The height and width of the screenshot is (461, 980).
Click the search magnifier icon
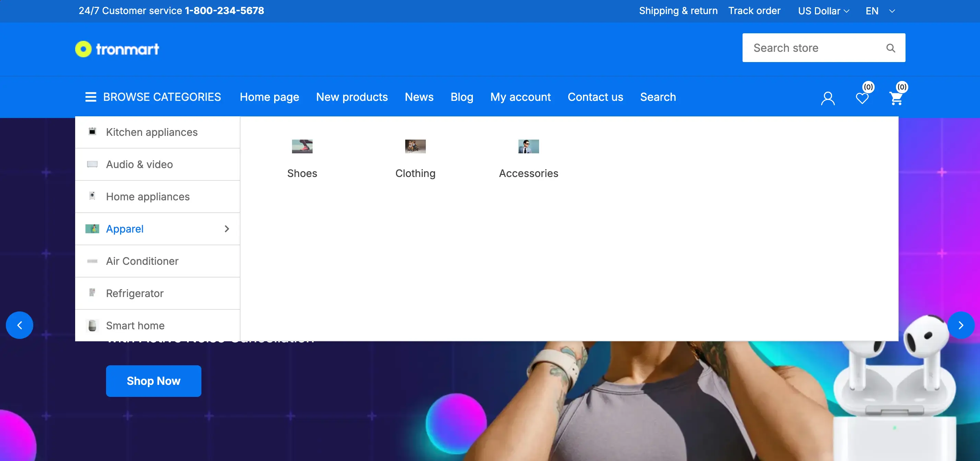tap(890, 48)
